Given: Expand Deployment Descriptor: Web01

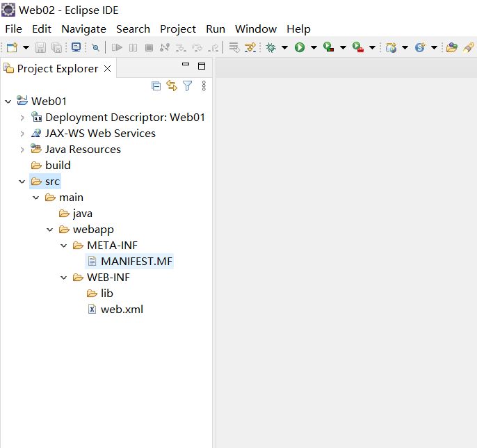Looking at the screenshot, I should (x=22, y=118).
